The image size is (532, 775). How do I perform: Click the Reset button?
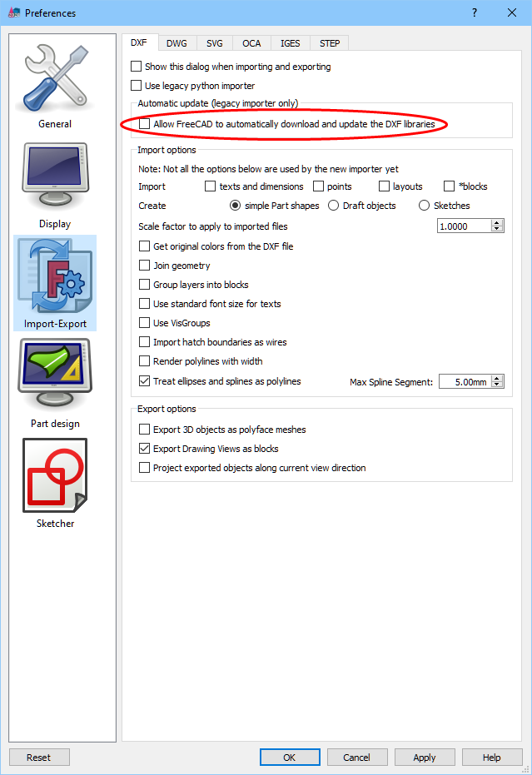pyautogui.click(x=38, y=758)
